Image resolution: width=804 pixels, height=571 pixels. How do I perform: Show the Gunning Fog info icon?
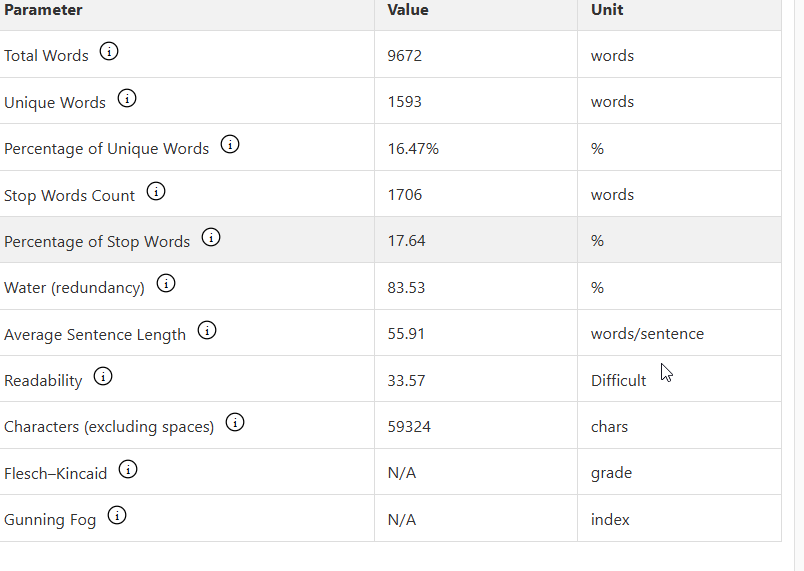[x=117, y=515]
